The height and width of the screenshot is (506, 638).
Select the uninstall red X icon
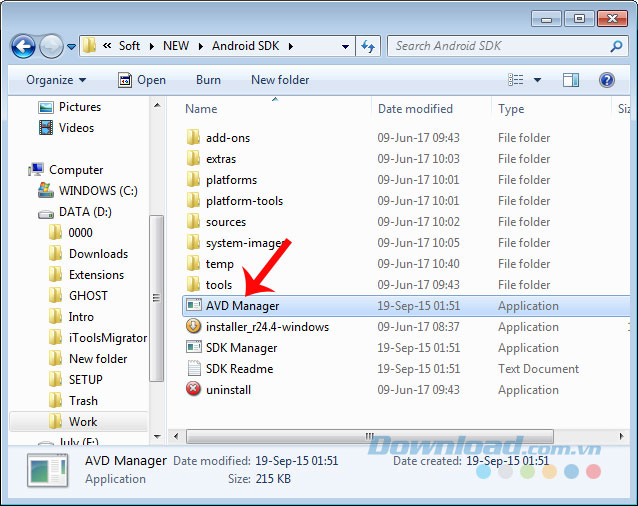(194, 390)
